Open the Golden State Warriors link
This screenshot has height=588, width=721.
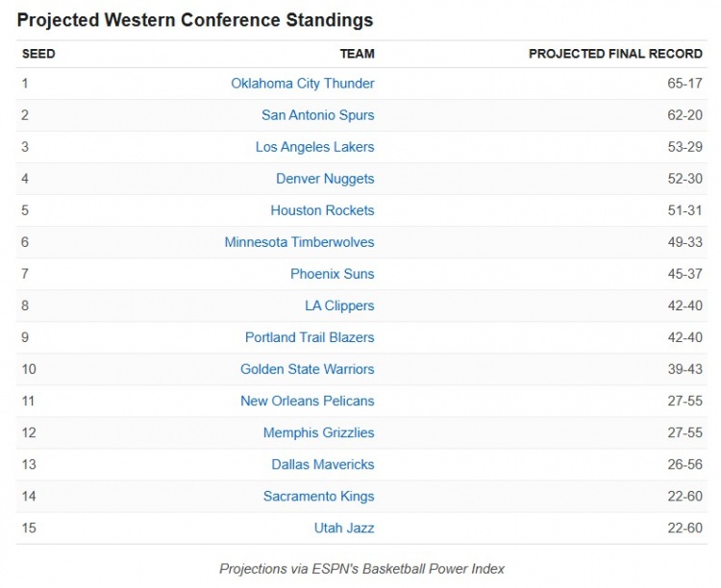(x=308, y=369)
